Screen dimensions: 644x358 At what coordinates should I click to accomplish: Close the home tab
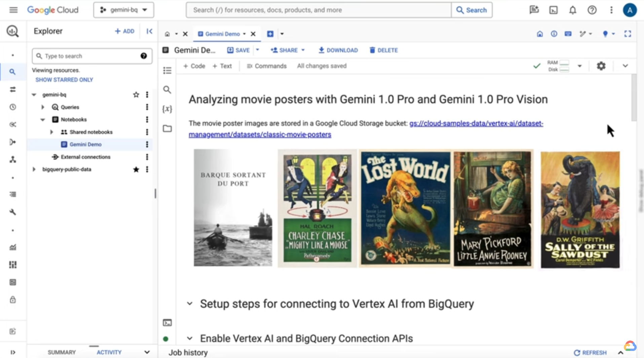tap(185, 34)
